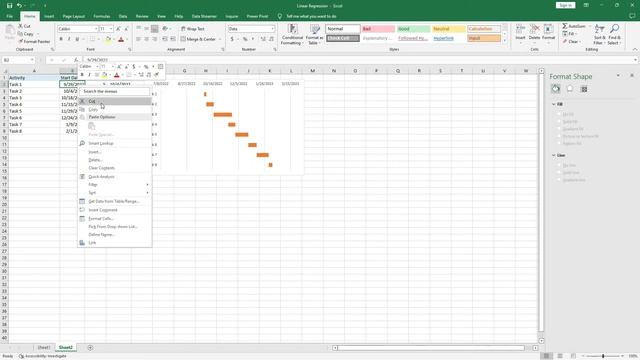Image resolution: width=640 pixels, height=360 pixels.
Task: Click the ribbon Cells Delete button
Action: coord(534,33)
